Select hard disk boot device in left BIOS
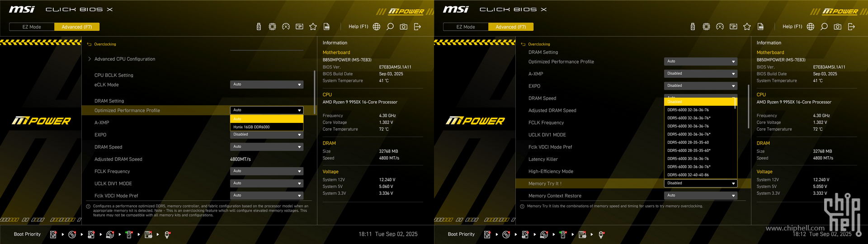 (53, 235)
